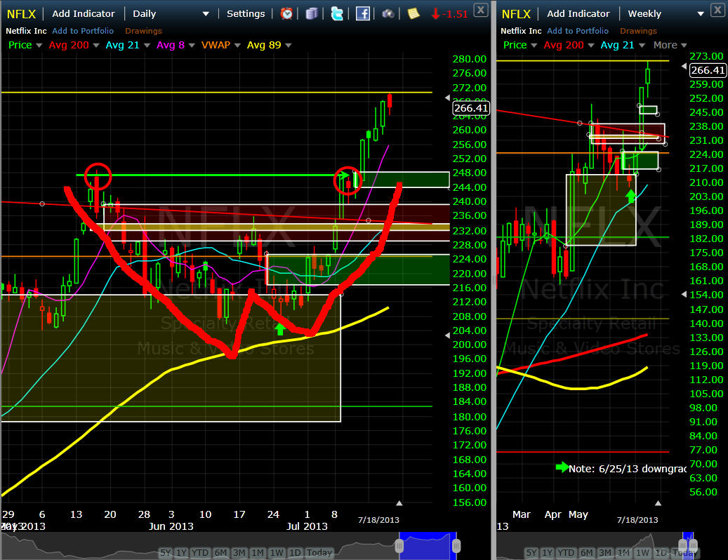Viewport: 728px width, 560px height.
Task: Click Add Indicator on the weekly chart
Action: (578, 13)
